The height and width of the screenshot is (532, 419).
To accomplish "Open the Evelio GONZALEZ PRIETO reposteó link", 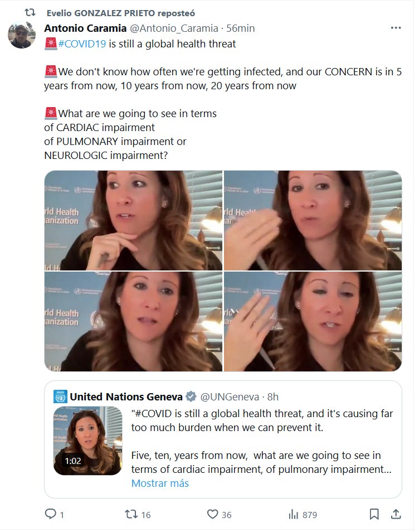I will pyautogui.click(x=121, y=13).
